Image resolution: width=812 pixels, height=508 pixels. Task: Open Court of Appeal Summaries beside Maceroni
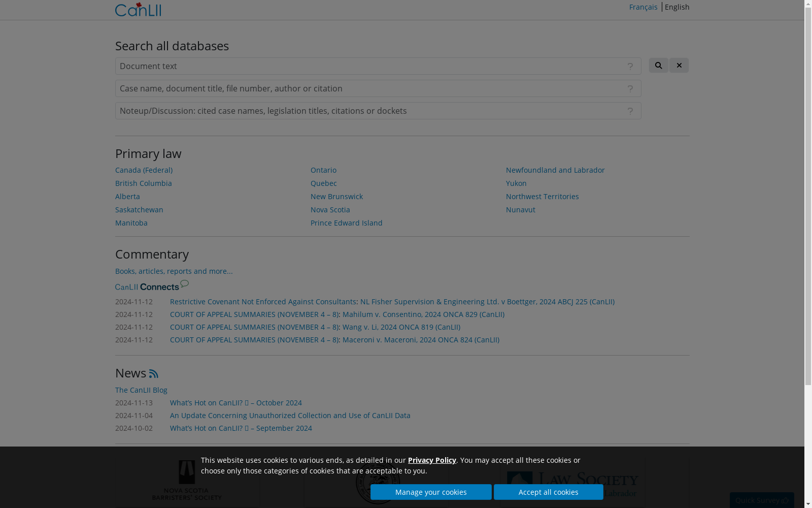tap(254, 340)
